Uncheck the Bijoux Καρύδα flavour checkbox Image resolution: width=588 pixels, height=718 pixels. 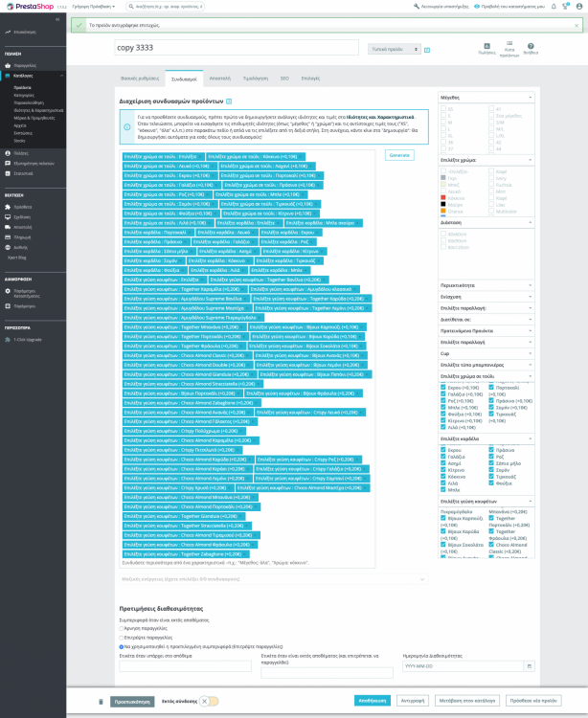click(443, 531)
